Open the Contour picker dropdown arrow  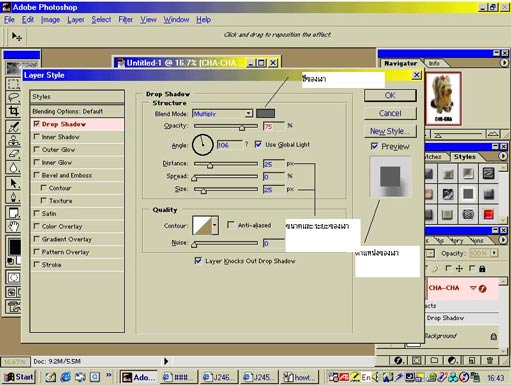tap(215, 225)
